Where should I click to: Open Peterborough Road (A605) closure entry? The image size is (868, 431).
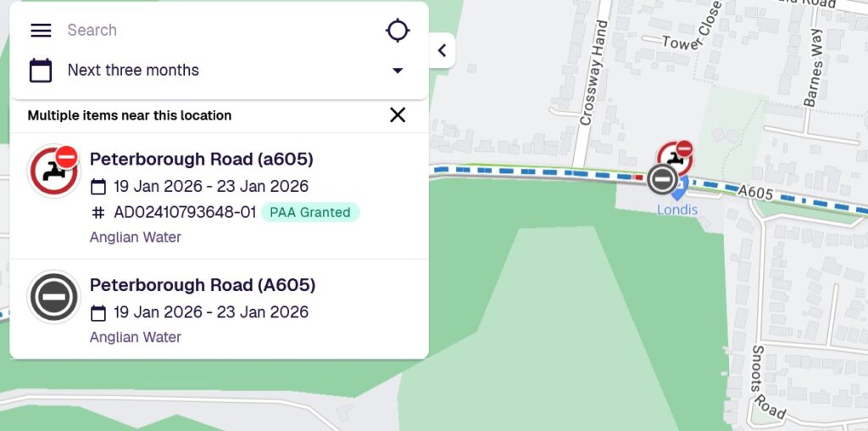pos(203,285)
